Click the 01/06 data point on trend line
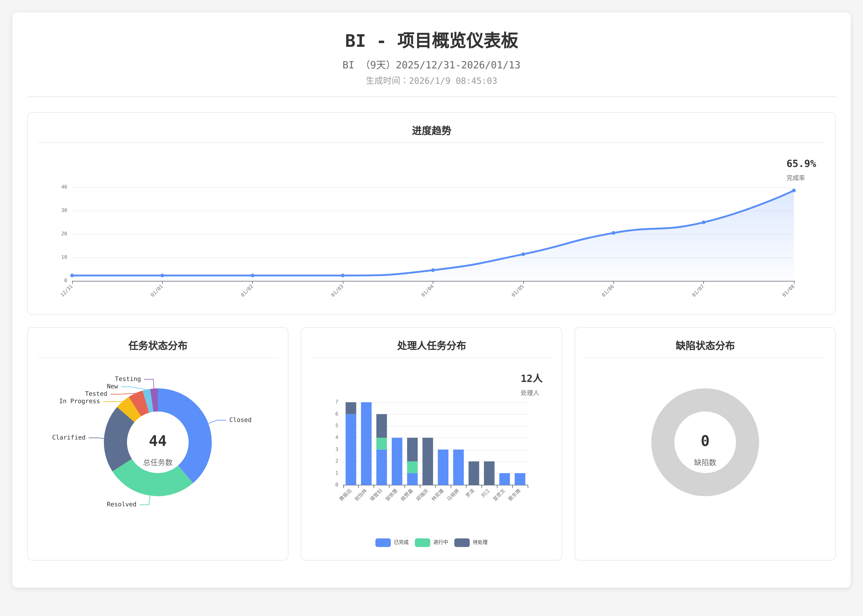This screenshot has width=863, height=616. (613, 233)
